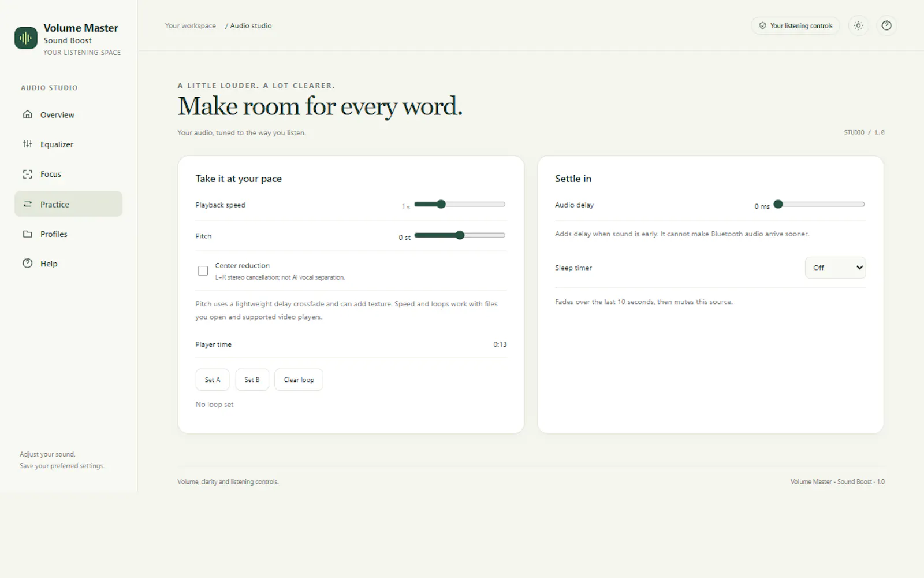The height and width of the screenshot is (578, 924).
Task: Open the Overview section
Action: tap(68, 114)
